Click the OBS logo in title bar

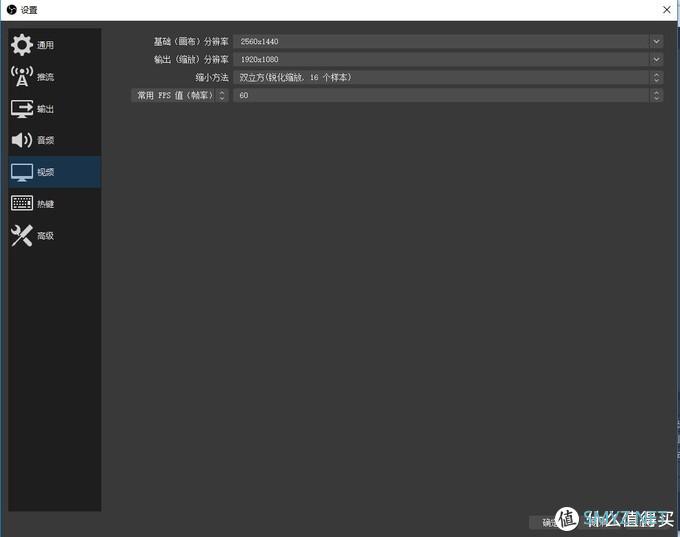(x=12, y=10)
